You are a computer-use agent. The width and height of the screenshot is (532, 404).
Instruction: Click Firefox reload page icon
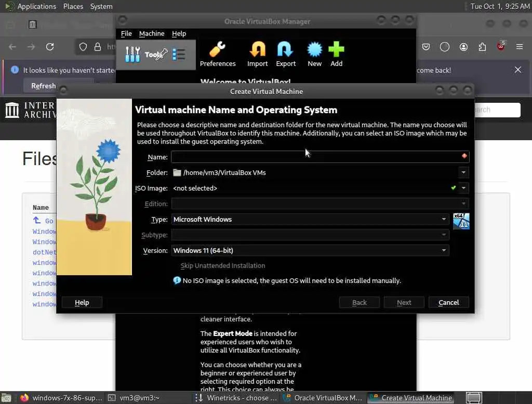click(x=50, y=46)
